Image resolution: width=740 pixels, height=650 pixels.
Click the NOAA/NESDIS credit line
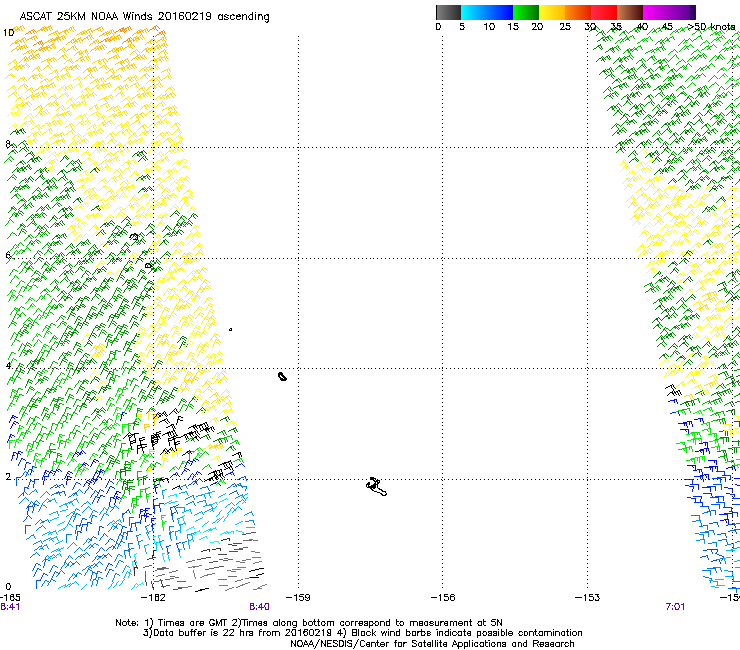click(432, 644)
